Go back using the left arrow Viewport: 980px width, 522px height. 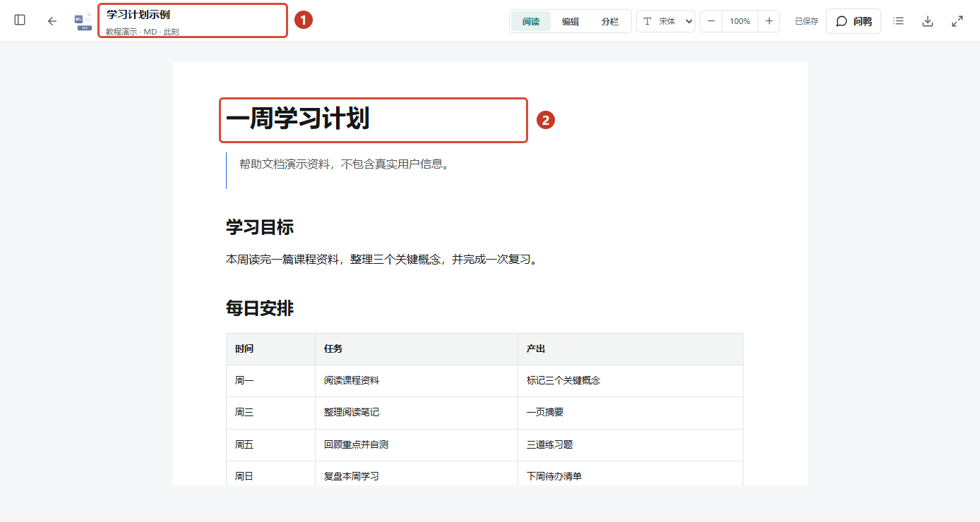pos(52,21)
